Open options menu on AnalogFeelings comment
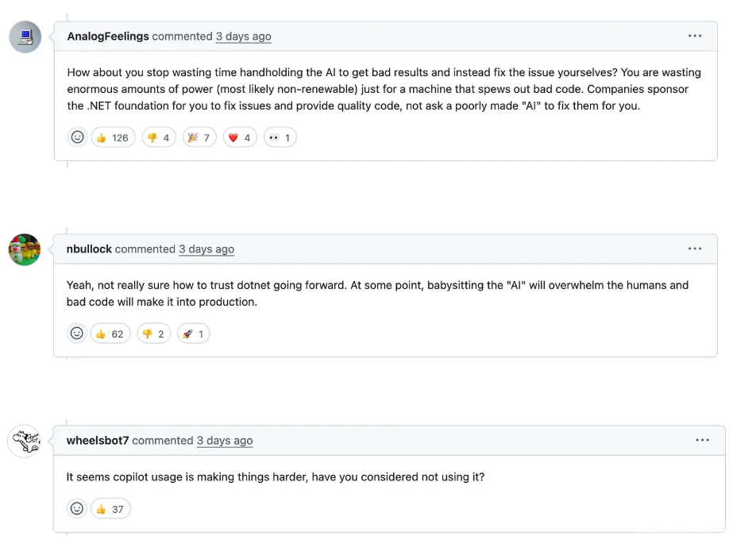This screenshot has width=756, height=555. pos(695,37)
